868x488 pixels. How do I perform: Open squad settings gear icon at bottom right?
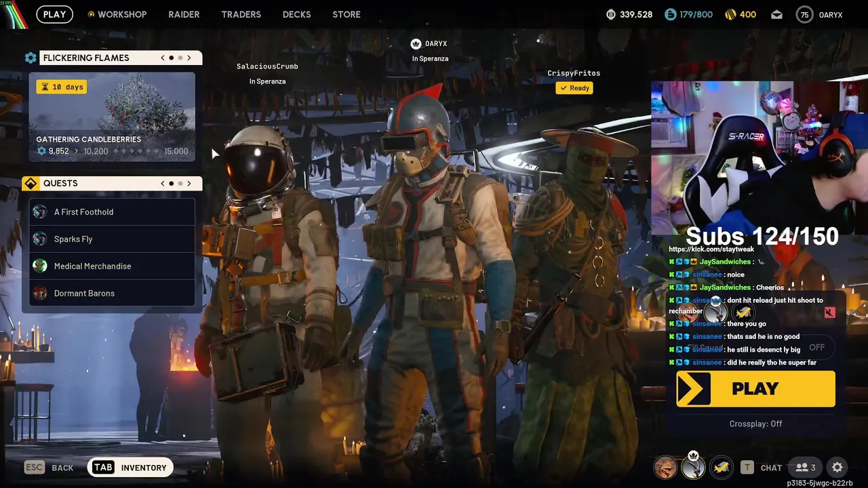(x=837, y=467)
